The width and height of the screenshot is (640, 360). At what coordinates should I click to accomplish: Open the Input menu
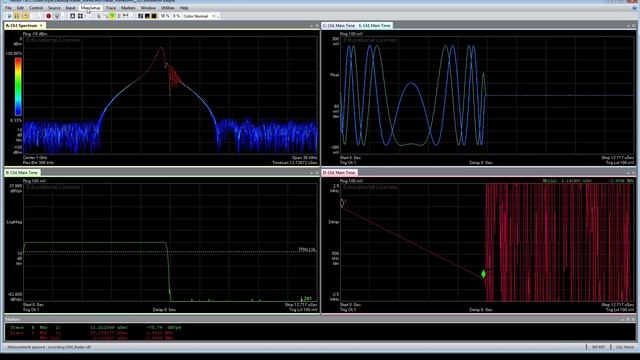pyautogui.click(x=71, y=8)
